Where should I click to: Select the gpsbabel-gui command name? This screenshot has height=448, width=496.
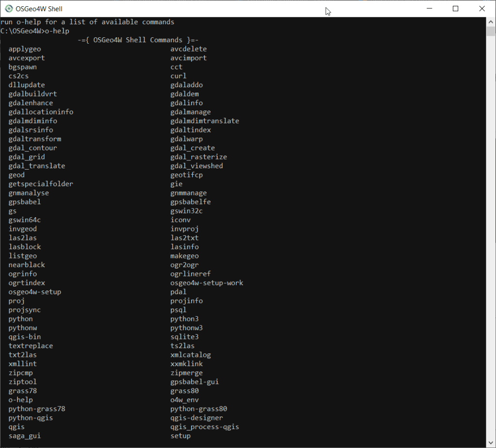pyautogui.click(x=194, y=382)
